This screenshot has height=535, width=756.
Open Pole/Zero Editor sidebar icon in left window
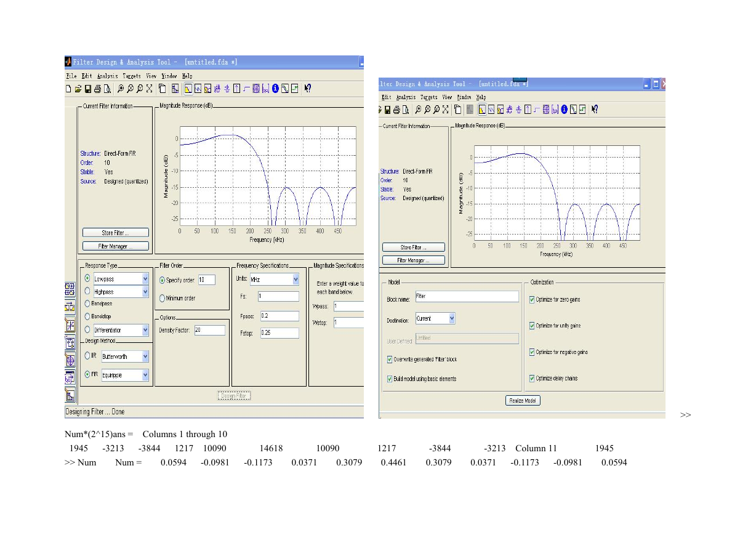coord(70,360)
